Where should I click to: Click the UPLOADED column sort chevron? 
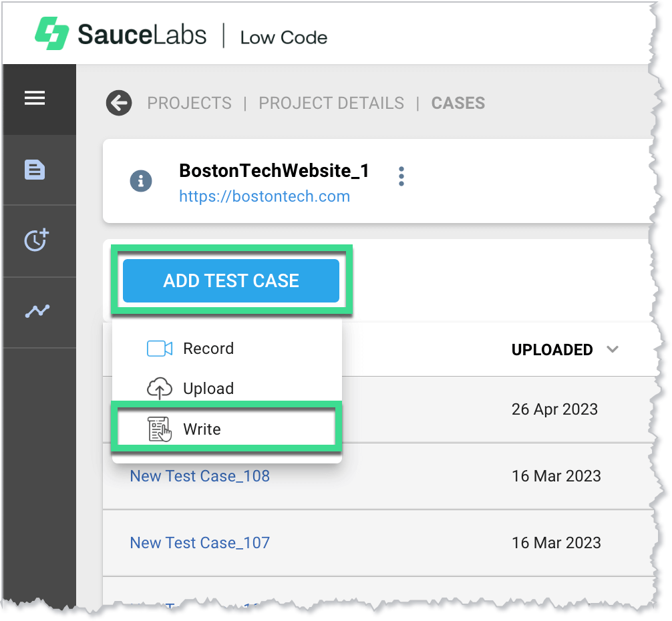point(613,349)
